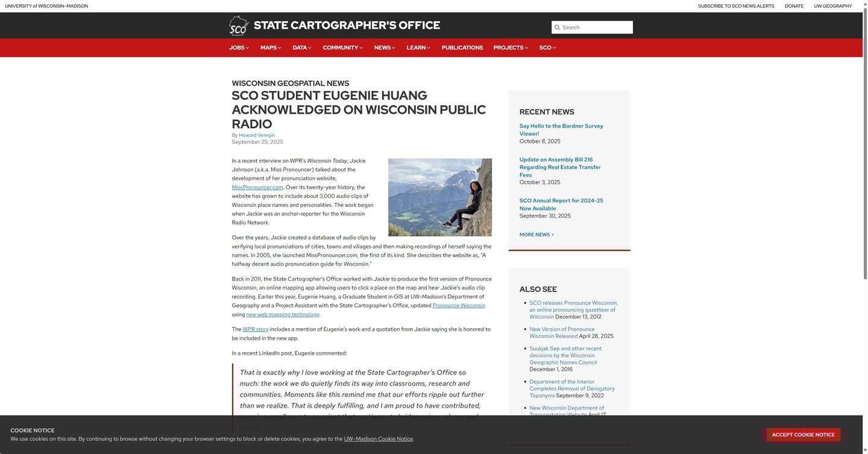
Task: Subscribe to SCO News Alerts
Action: click(x=736, y=6)
